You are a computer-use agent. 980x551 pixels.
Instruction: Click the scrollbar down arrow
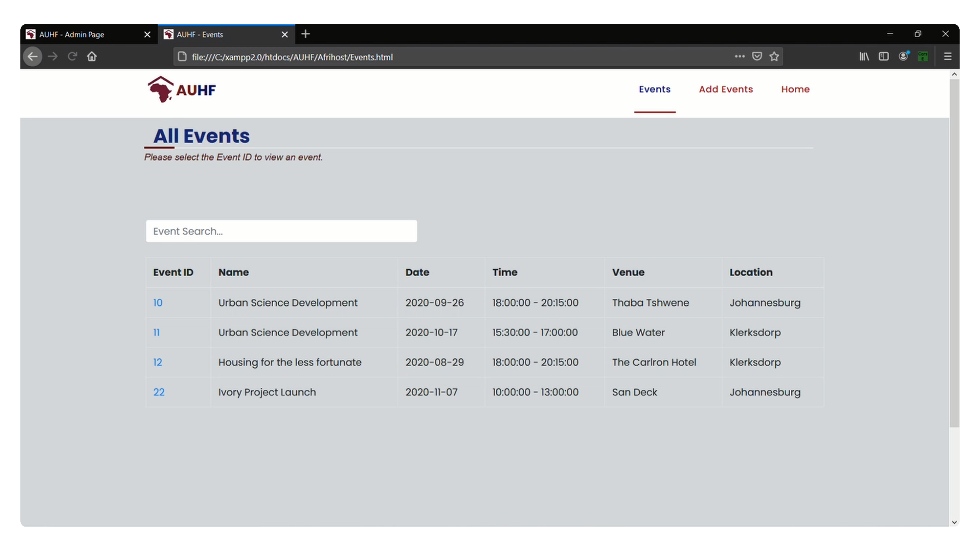954,522
